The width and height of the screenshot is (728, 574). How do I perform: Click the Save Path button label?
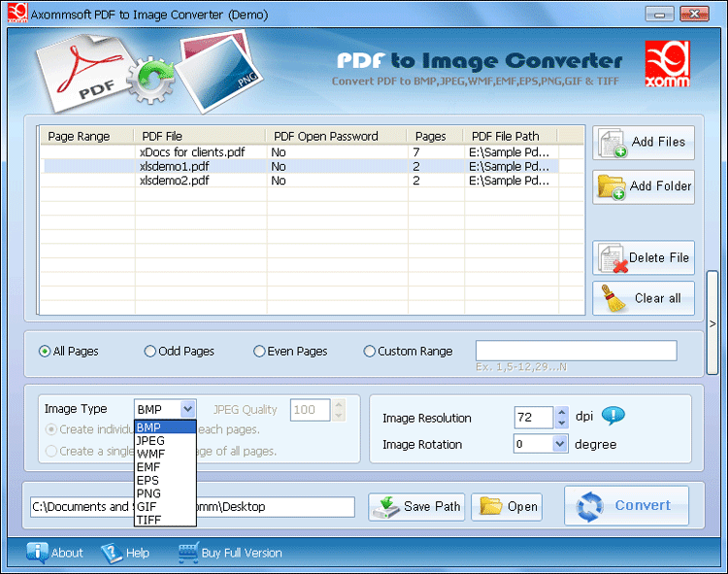click(432, 506)
